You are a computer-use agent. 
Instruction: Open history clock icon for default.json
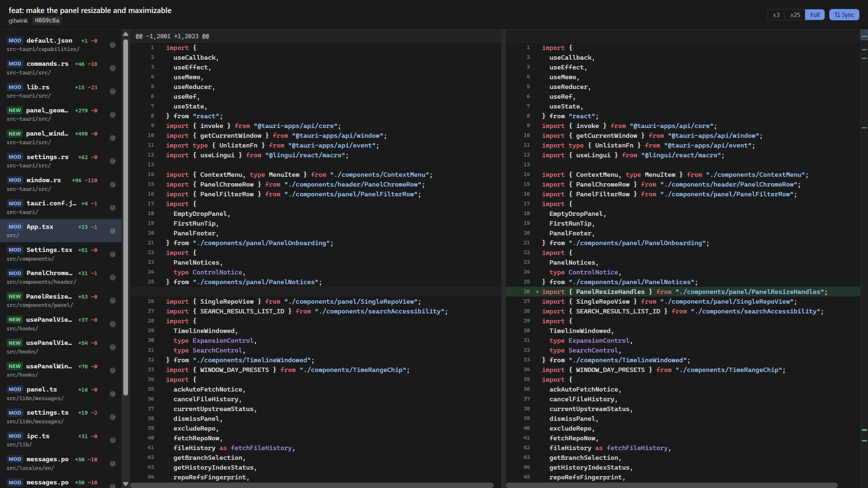(x=113, y=45)
